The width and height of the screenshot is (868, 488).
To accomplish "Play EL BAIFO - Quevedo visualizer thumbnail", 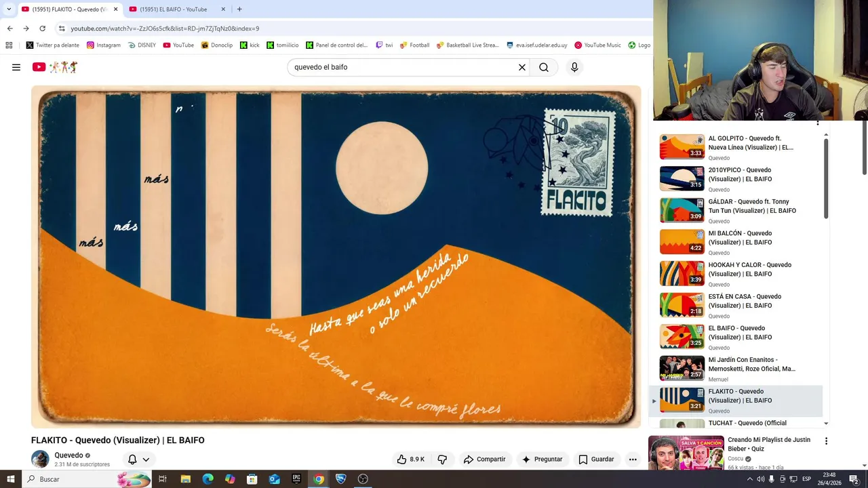I will 682,336.
